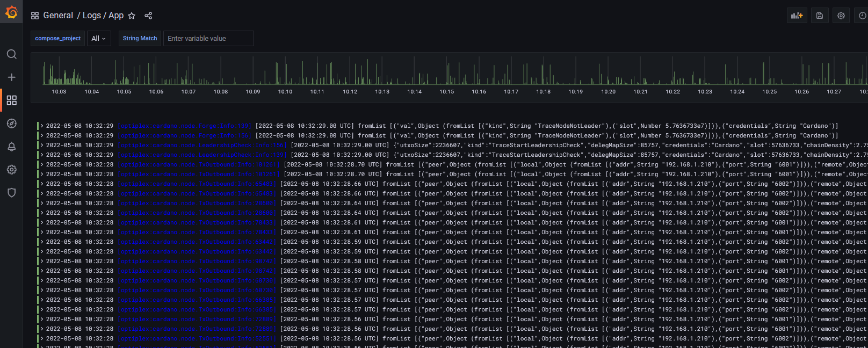Star the dashboard as favorite
This screenshot has width=868, height=348.
132,16
